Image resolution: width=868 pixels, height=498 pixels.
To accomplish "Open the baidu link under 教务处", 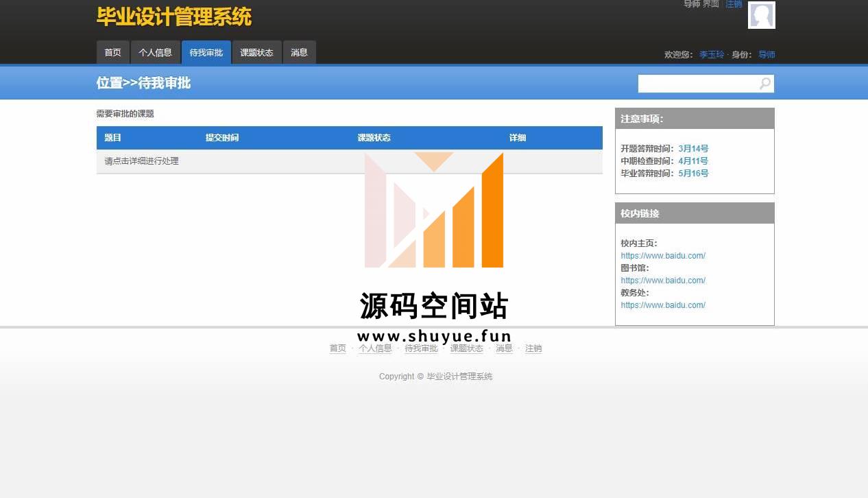I will click(663, 305).
